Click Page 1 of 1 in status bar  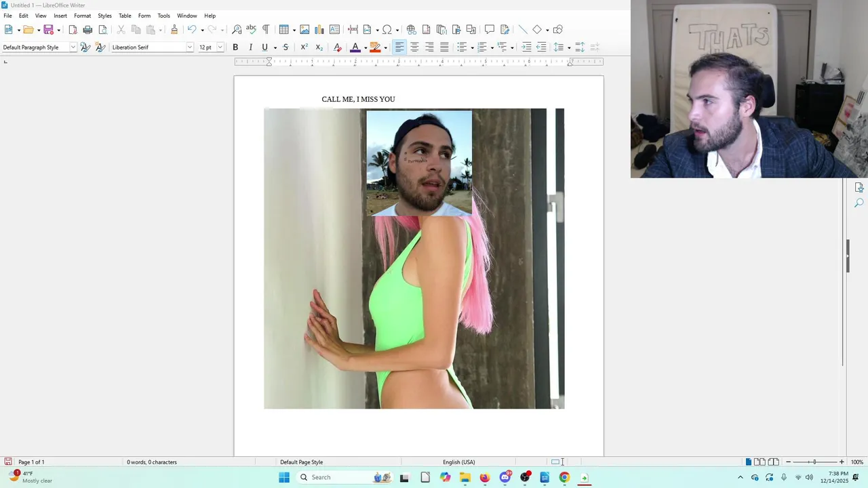(31, 462)
